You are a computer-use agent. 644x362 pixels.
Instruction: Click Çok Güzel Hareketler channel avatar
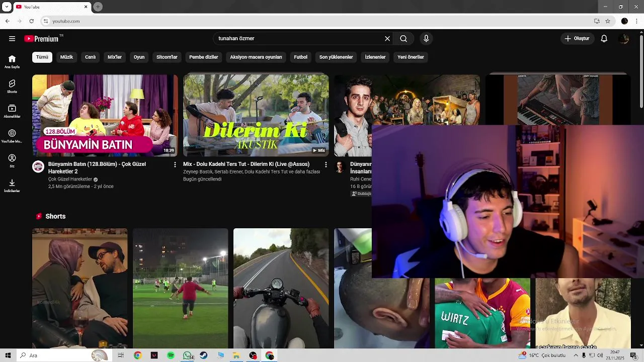tap(38, 167)
